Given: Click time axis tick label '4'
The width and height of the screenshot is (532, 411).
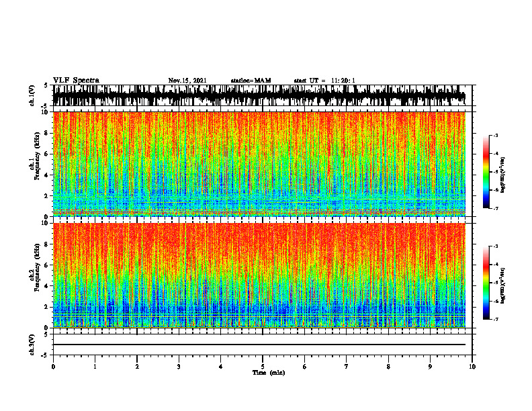Looking at the screenshot, I should [221, 367].
